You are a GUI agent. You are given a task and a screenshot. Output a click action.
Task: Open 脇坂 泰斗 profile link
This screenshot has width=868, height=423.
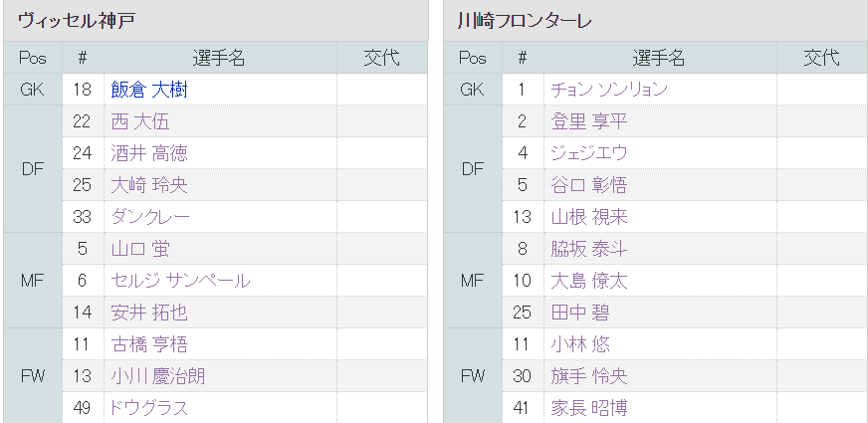point(588,249)
